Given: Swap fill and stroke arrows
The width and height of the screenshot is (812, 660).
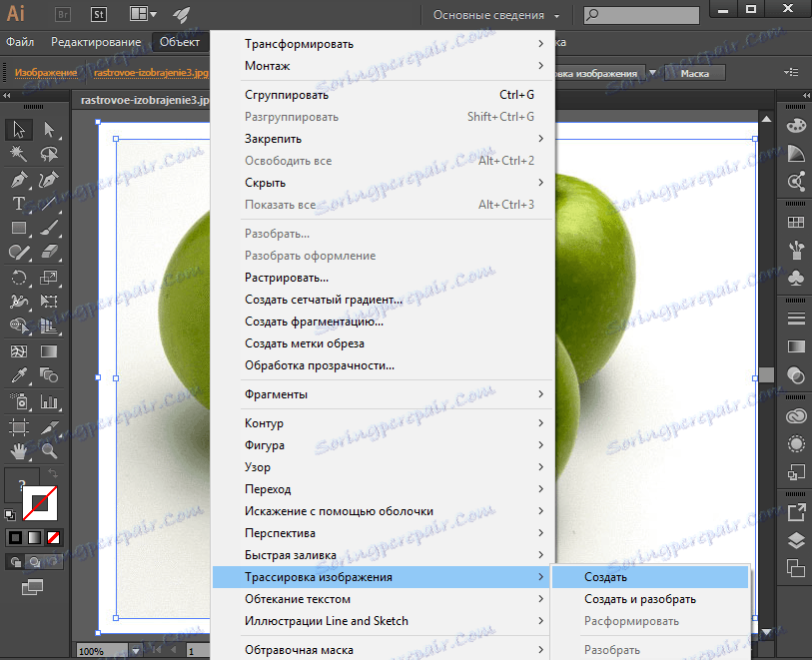Looking at the screenshot, I should pyautogui.click(x=52, y=472).
